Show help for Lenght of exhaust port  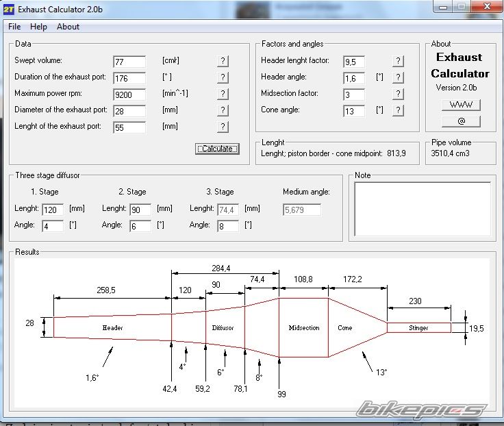coord(223,127)
